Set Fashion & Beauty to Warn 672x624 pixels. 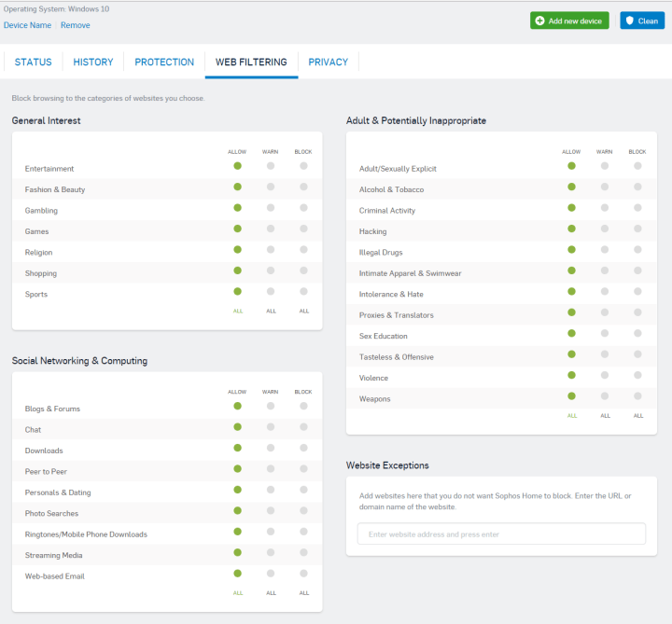[271, 187]
